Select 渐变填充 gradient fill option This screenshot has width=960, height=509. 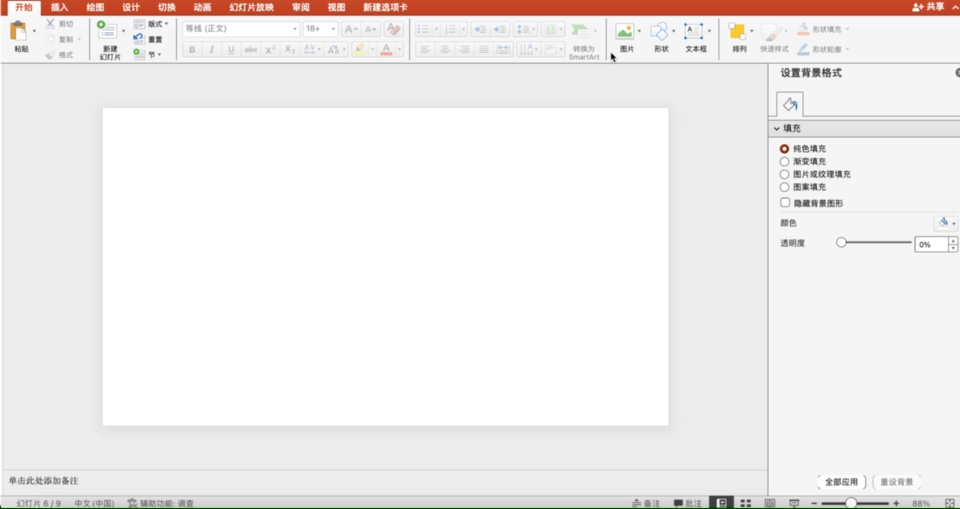click(x=785, y=161)
